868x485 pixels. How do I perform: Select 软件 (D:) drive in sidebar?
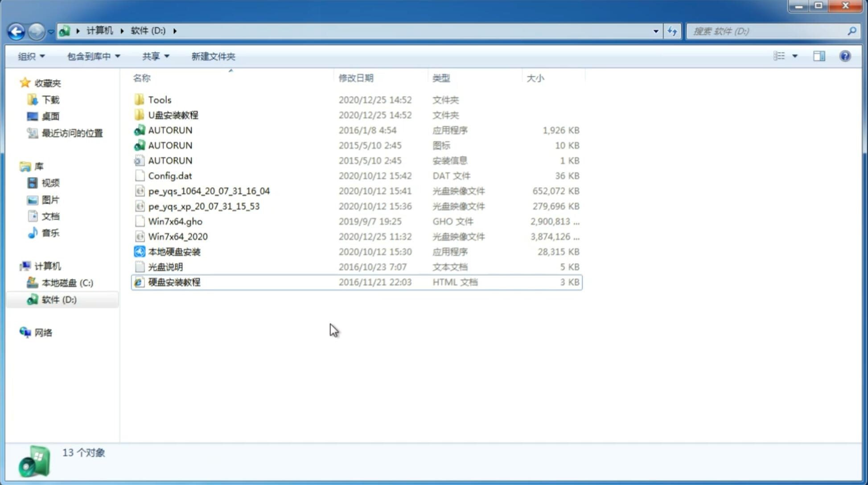tap(58, 300)
